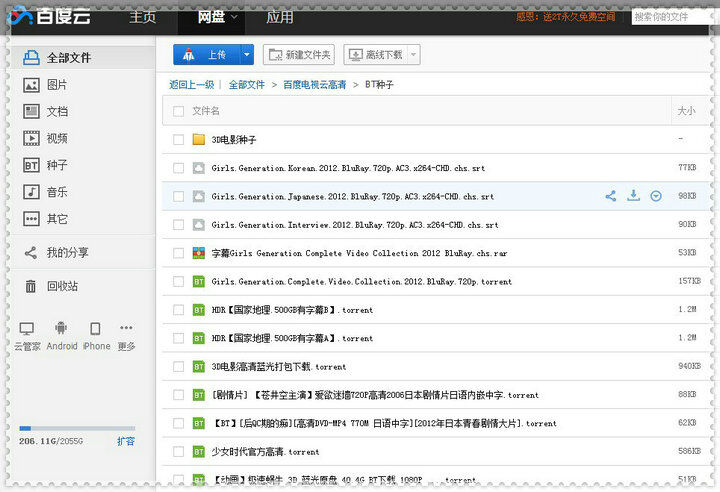Open the 回收站 trash icon

pos(30,286)
